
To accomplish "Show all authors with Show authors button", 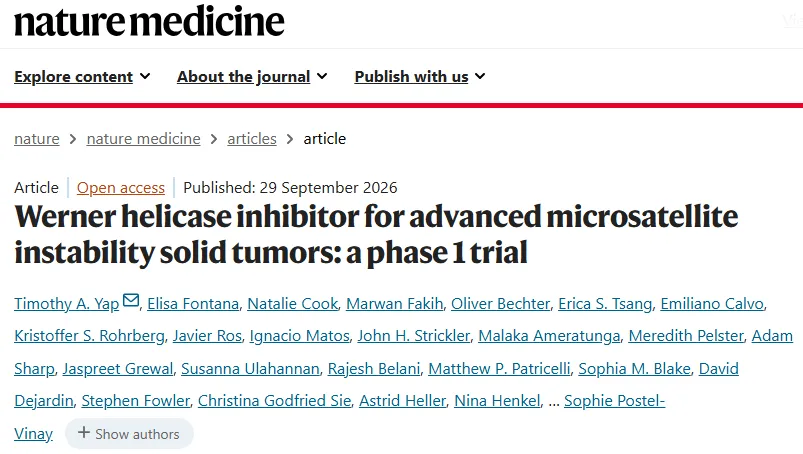I will tap(129, 434).
